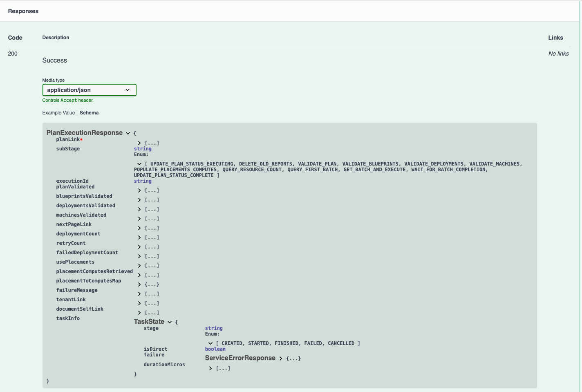Click the TaskState model title
The height and width of the screenshot is (392, 582).
pos(149,322)
